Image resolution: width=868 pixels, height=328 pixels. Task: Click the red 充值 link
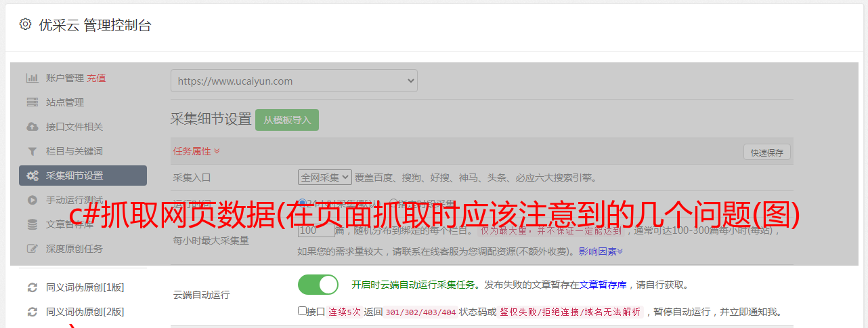(96, 78)
